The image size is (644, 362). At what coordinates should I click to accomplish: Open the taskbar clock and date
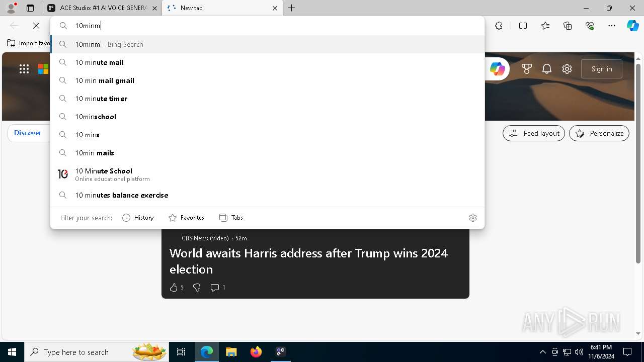pyautogui.click(x=601, y=352)
